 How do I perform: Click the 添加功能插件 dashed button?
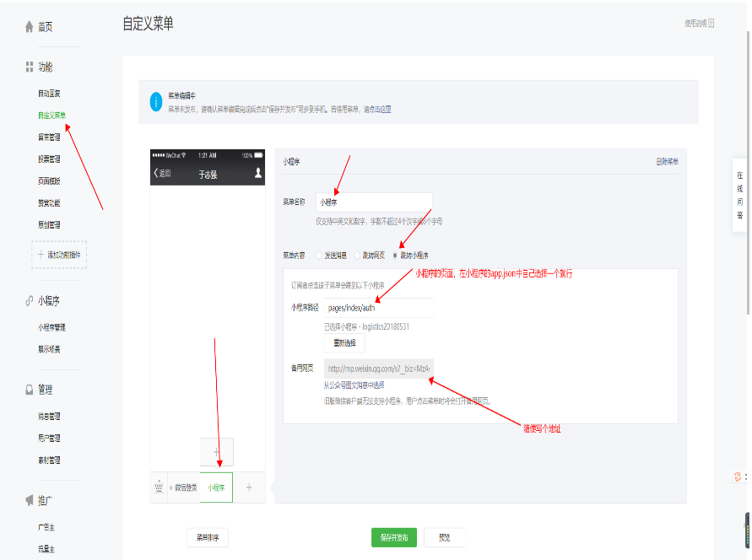tap(59, 255)
